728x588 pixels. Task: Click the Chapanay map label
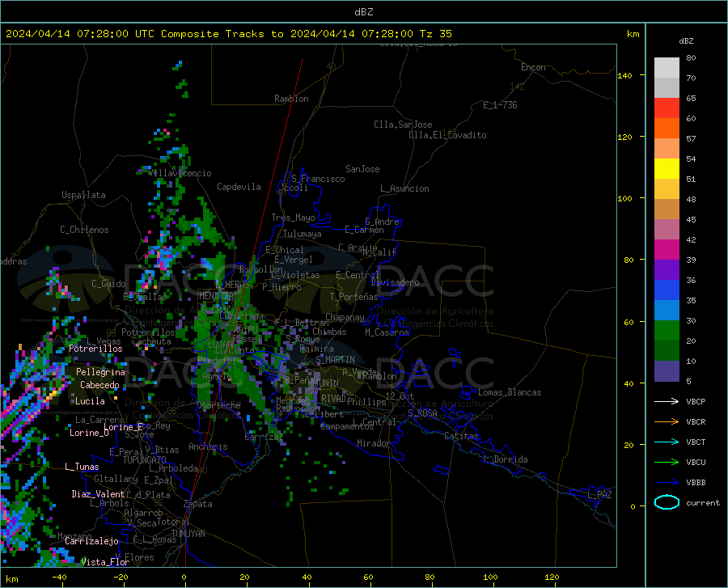pyautogui.click(x=345, y=317)
